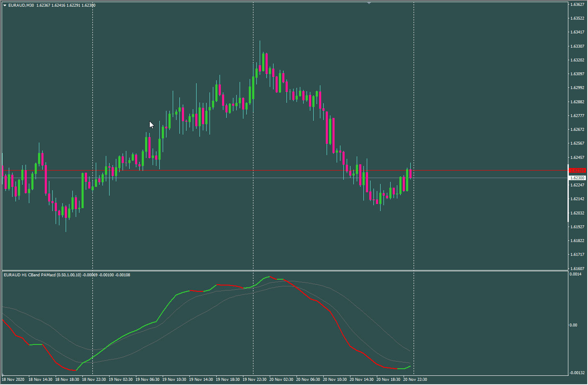Click the 1.63522 price on the scale
Screen dimensions: 588x385
point(578,18)
